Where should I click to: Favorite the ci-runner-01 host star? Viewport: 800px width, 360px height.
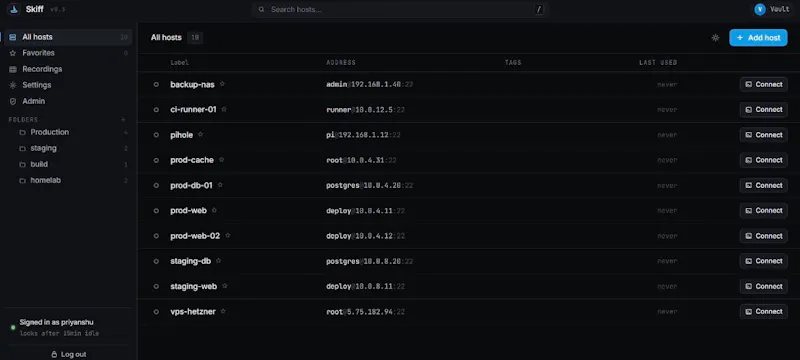pos(223,109)
